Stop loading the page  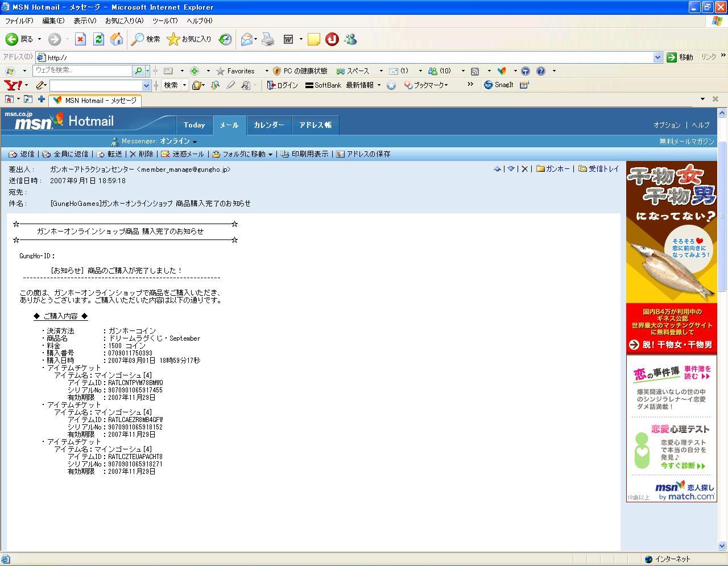tap(80, 39)
